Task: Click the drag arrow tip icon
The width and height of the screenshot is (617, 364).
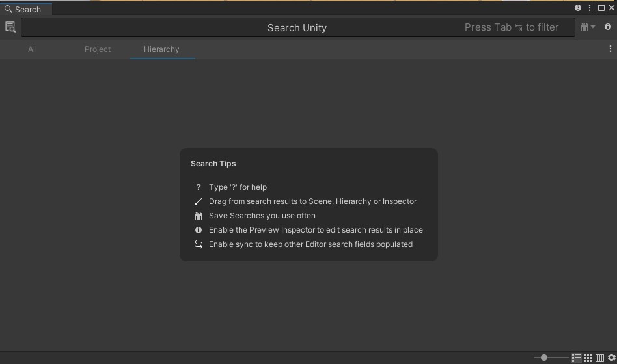Action: 199,201
